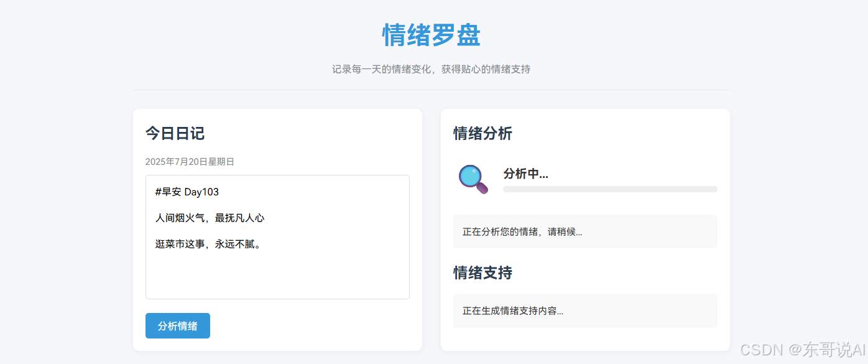This screenshot has height=364, width=868.
Task: Click the 今日日记 heading
Action: (175, 133)
